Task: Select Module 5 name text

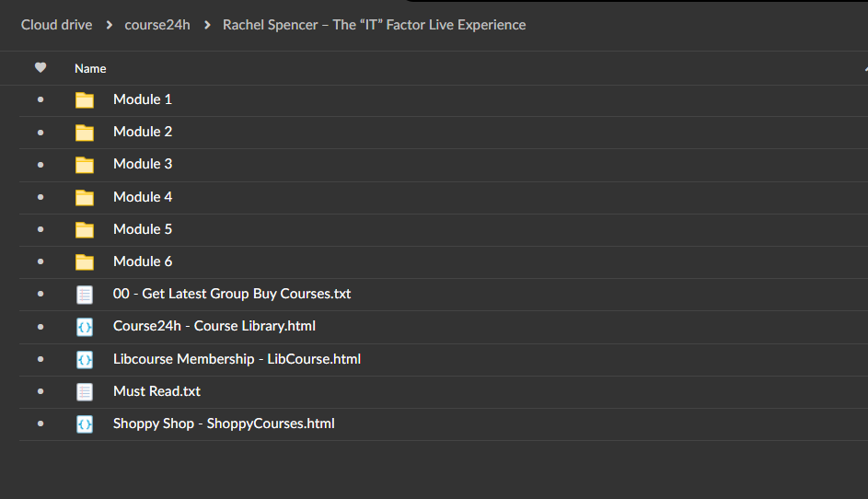Action: 143,228
